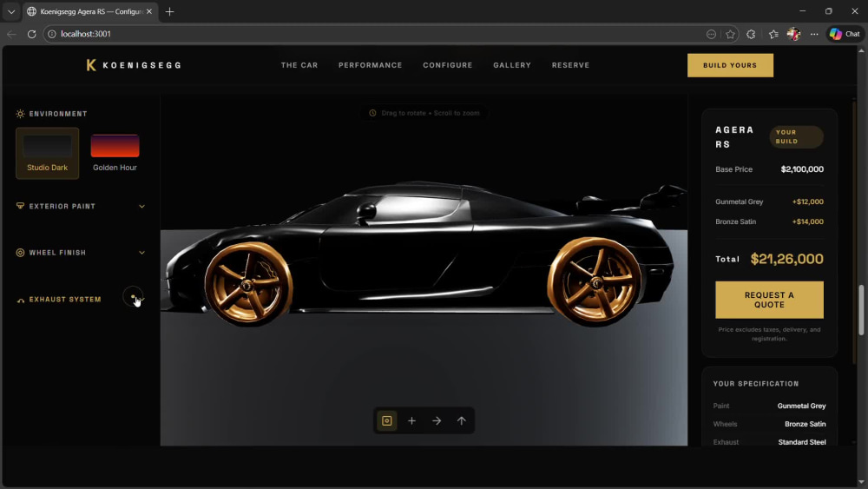Click Request a Quote button
The height and width of the screenshot is (489, 868).
tap(769, 301)
